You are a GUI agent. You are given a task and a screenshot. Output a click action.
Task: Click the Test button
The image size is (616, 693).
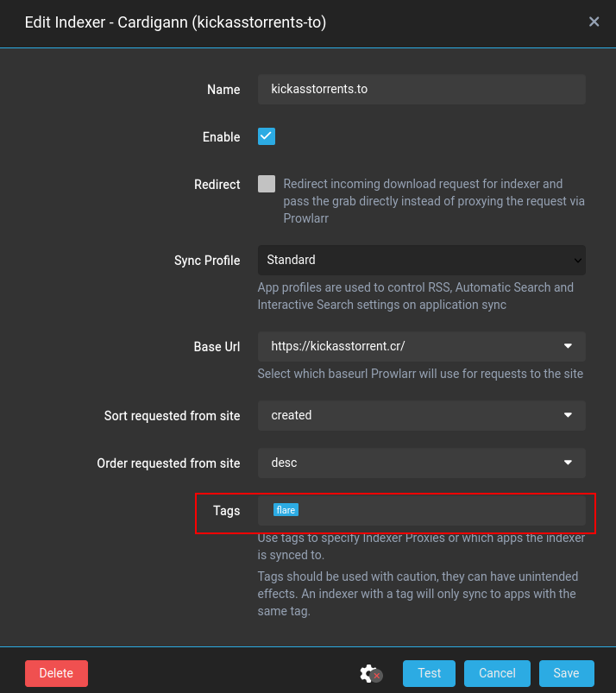(429, 673)
